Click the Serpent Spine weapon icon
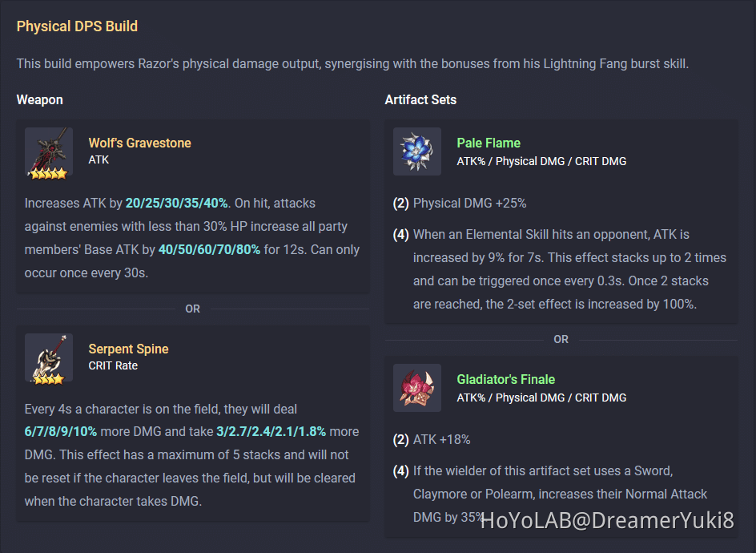 click(x=48, y=358)
